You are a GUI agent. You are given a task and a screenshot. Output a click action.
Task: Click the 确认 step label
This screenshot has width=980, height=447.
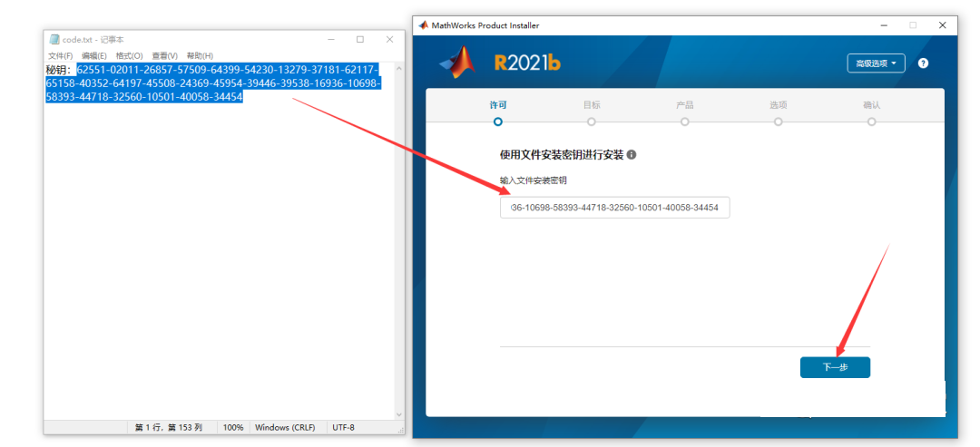click(871, 105)
